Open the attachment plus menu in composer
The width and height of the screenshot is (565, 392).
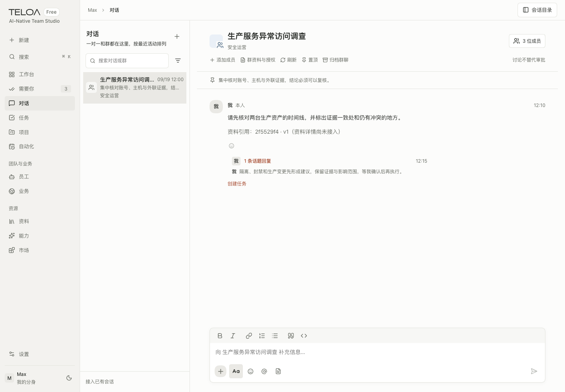[x=221, y=371]
